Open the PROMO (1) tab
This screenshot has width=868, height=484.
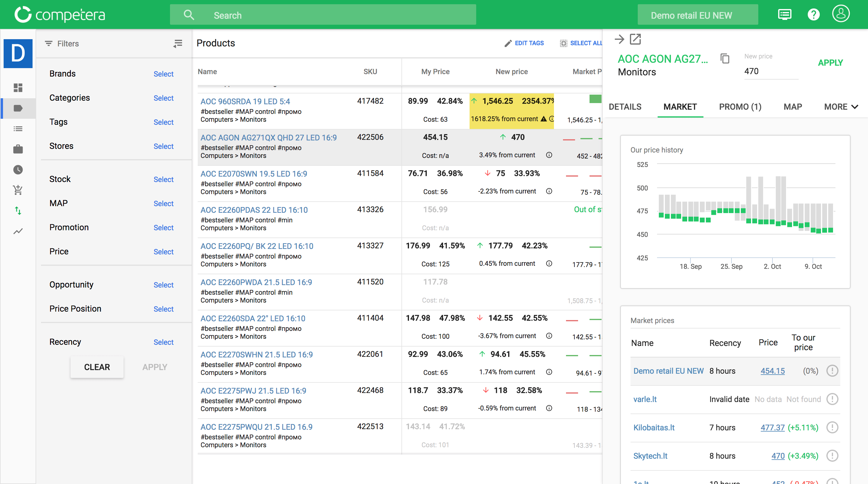pos(740,106)
